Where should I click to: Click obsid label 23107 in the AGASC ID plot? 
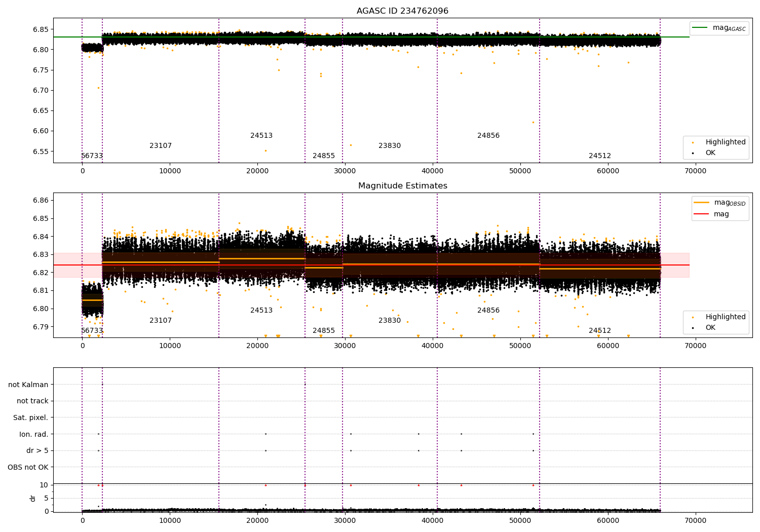pyautogui.click(x=161, y=146)
